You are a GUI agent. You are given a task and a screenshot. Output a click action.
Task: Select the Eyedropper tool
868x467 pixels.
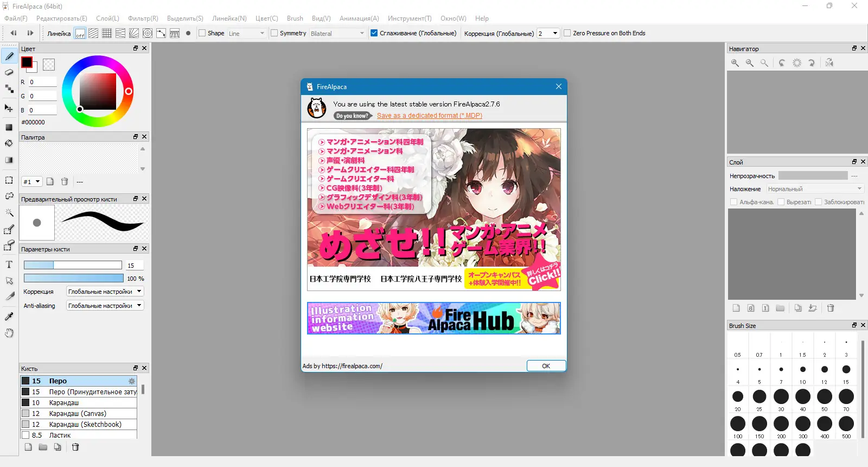[9, 316]
